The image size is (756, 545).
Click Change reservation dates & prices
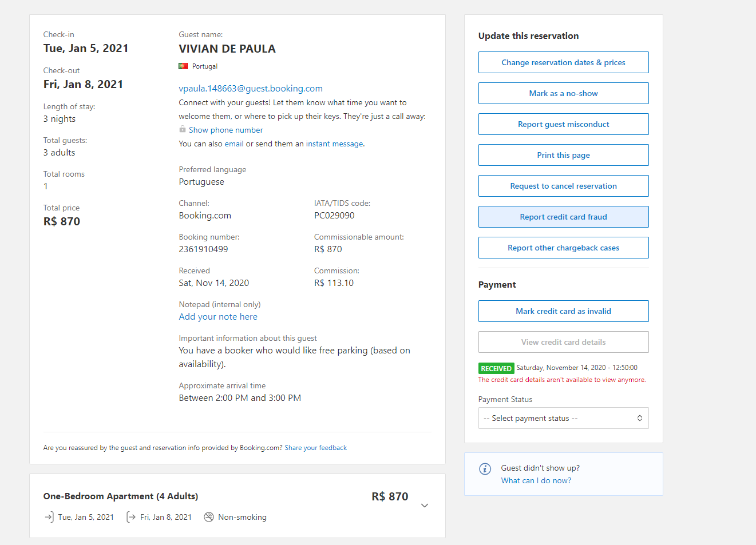pos(563,62)
